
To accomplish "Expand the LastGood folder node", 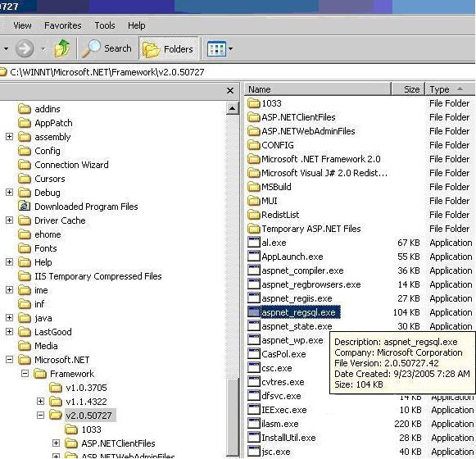I will pos(9,332).
